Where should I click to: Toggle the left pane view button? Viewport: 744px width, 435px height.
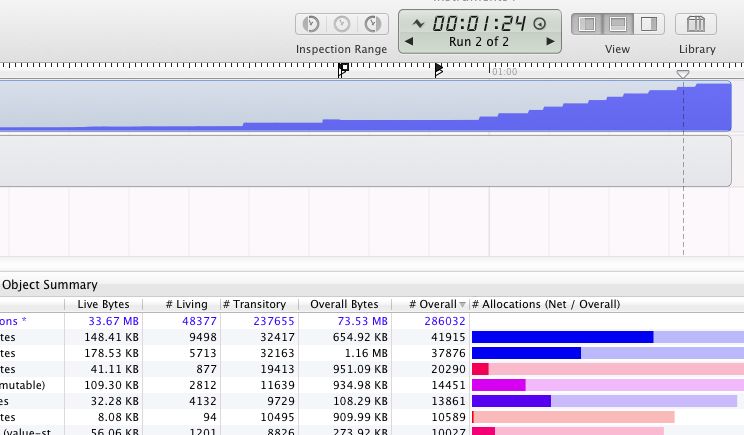tap(587, 24)
